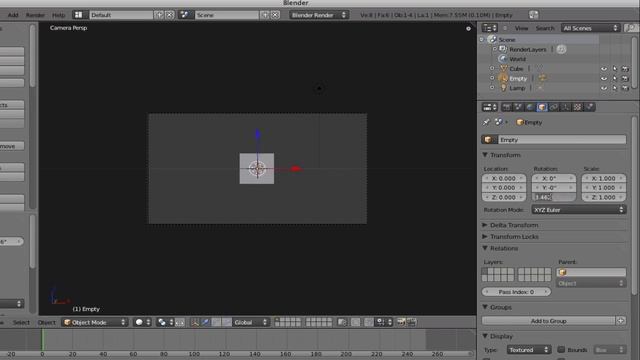
Task: Click the OpenGL render image camera icon
Action: pos(401,322)
